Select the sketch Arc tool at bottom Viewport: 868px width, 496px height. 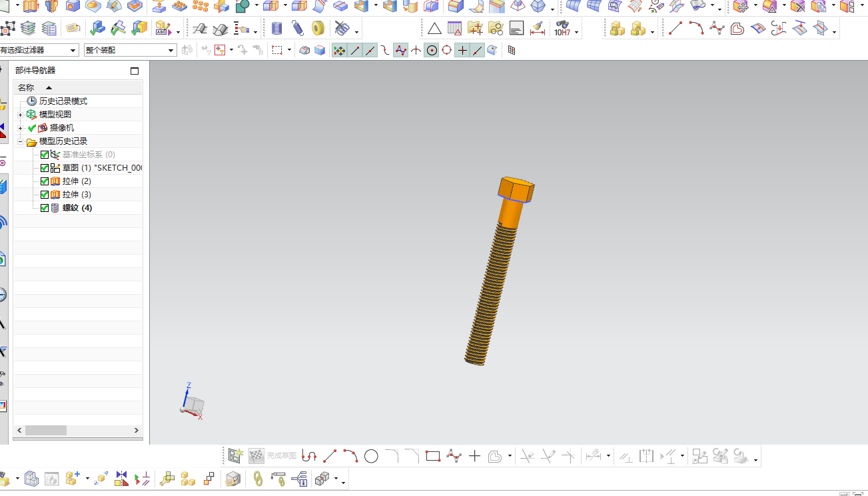[350, 456]
